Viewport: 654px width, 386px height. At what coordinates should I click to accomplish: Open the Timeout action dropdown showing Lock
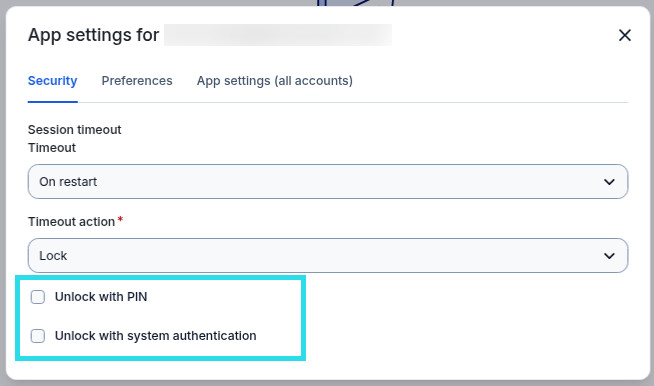tap(328, 255)
